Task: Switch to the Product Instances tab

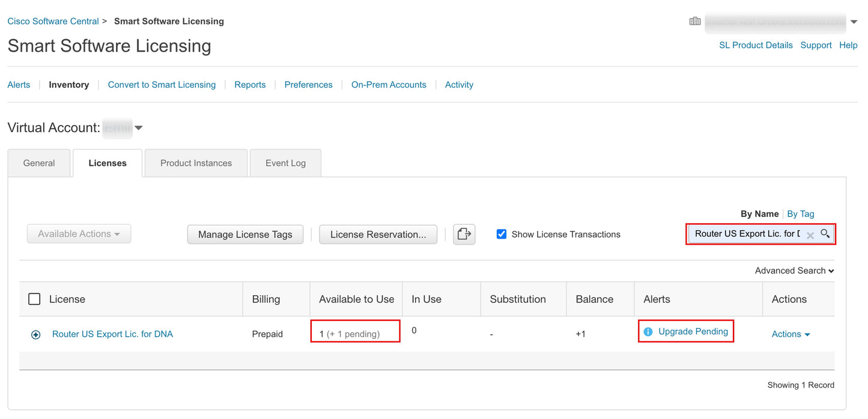Action: pos(196,162)
